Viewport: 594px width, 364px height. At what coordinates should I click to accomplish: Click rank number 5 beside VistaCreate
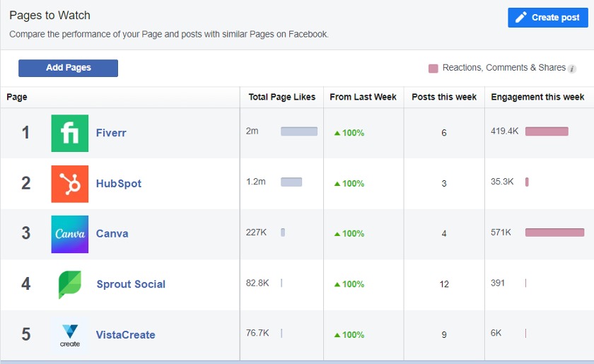[x=25, y=334]
